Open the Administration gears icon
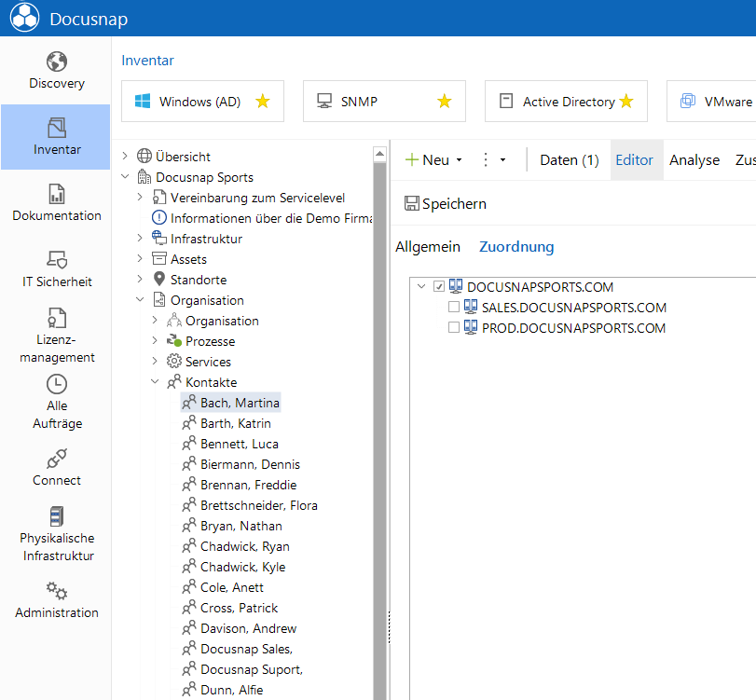Viewport: 756px width, 700px height. 57,591
